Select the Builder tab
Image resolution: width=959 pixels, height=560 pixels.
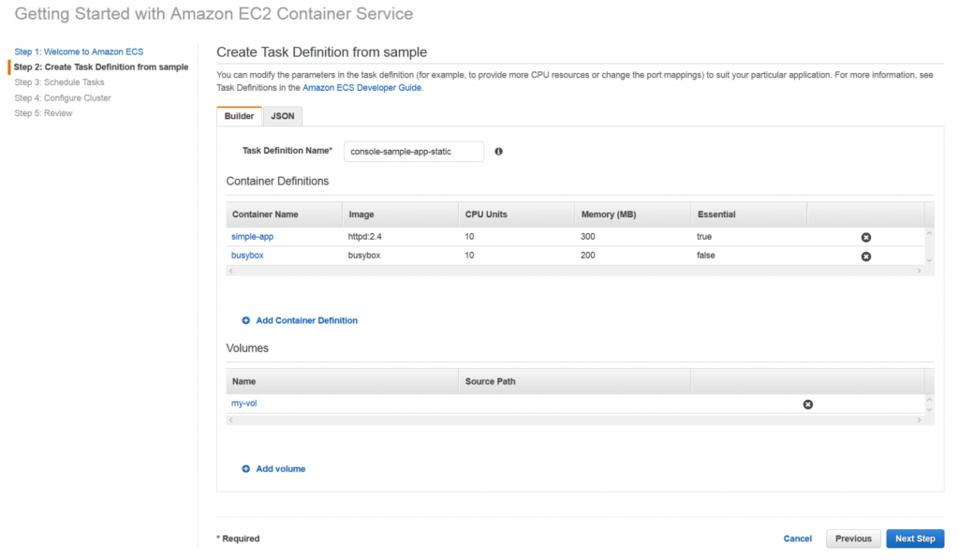click(x=239, y=116)
